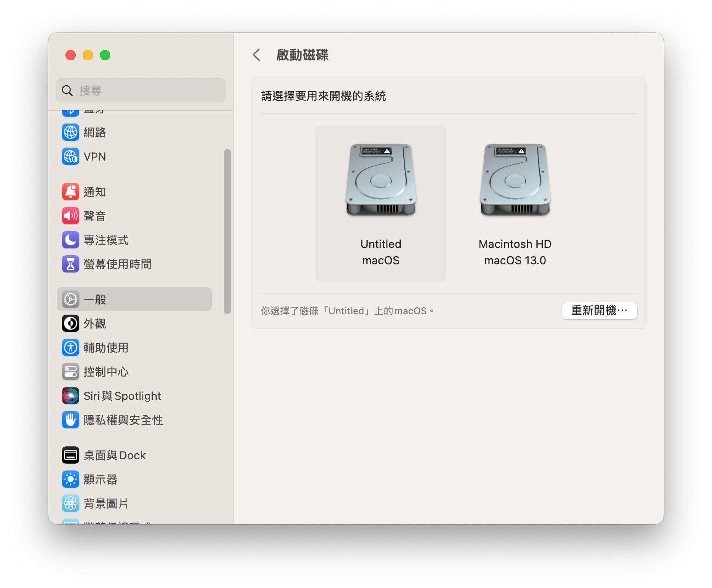Click the Siri 與 Spotlight icon
This screenshot has width=712, height=588.
pyautogui.click(x=71, y=396)
